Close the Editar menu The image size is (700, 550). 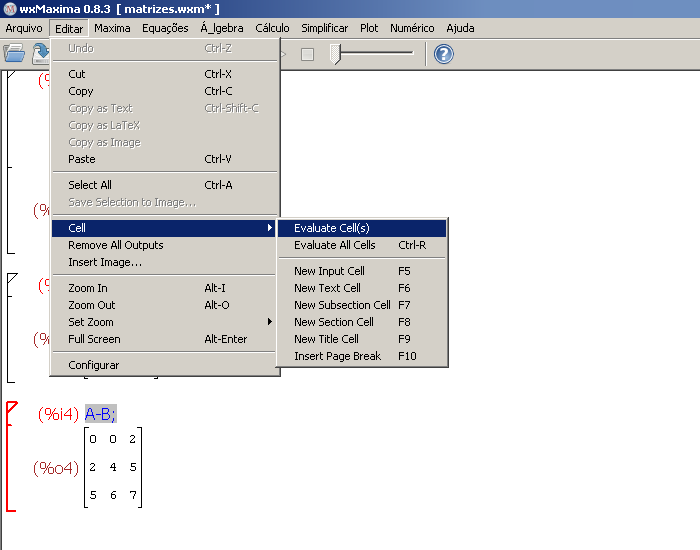(69, 29)
